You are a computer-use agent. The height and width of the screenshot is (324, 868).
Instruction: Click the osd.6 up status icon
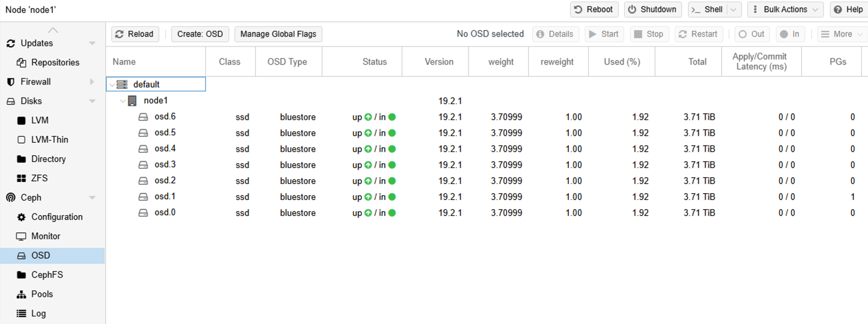(368, 117)
